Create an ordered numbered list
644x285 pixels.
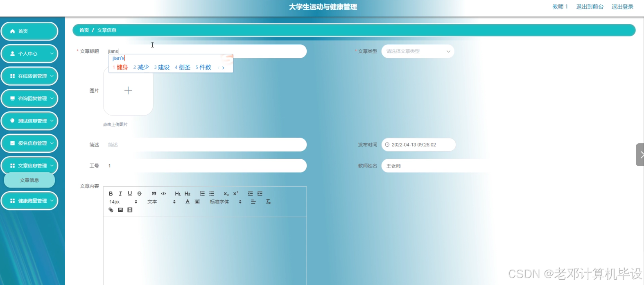tap(202, 194)
